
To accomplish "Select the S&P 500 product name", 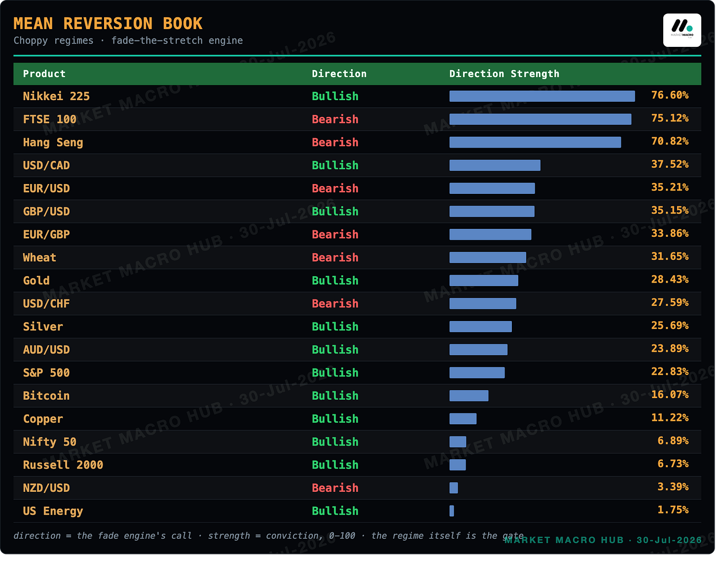I will [46, 373].
